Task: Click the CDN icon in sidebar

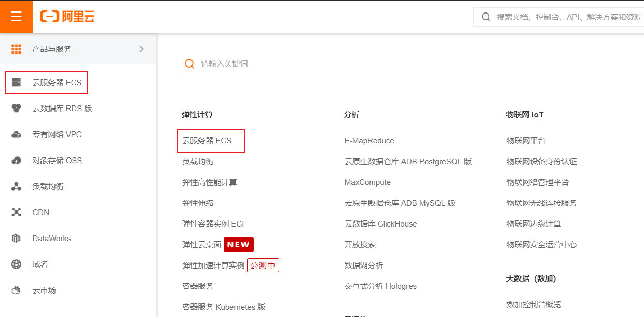Action: (x=16, y=212)
